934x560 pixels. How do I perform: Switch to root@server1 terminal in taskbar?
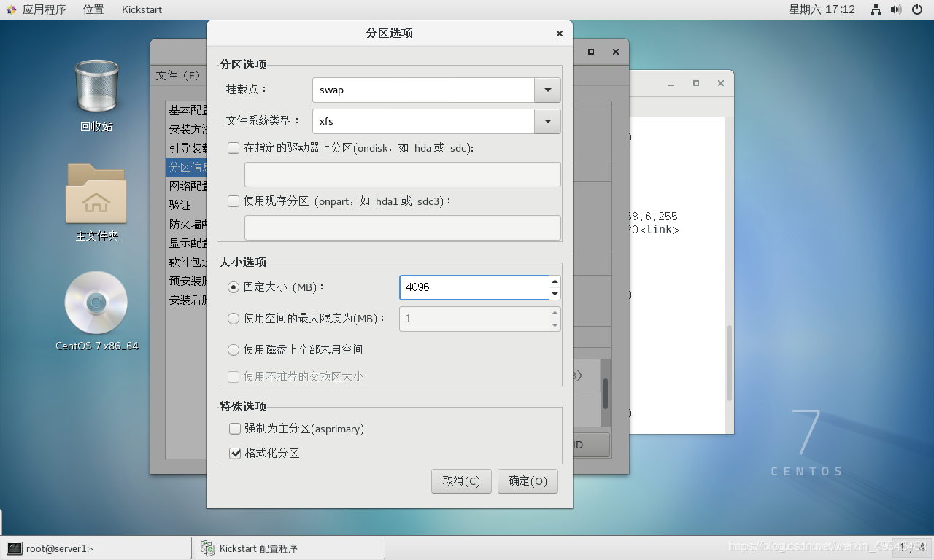point(96,548)
